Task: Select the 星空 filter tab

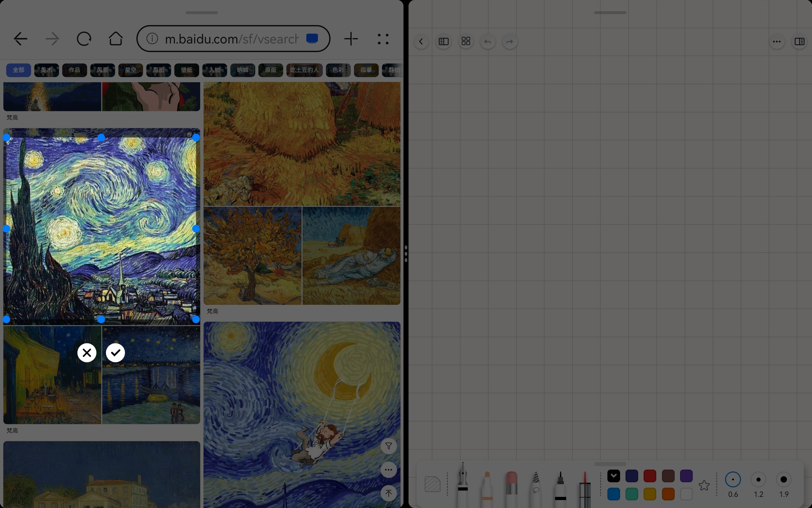Action: click(131, 70)
